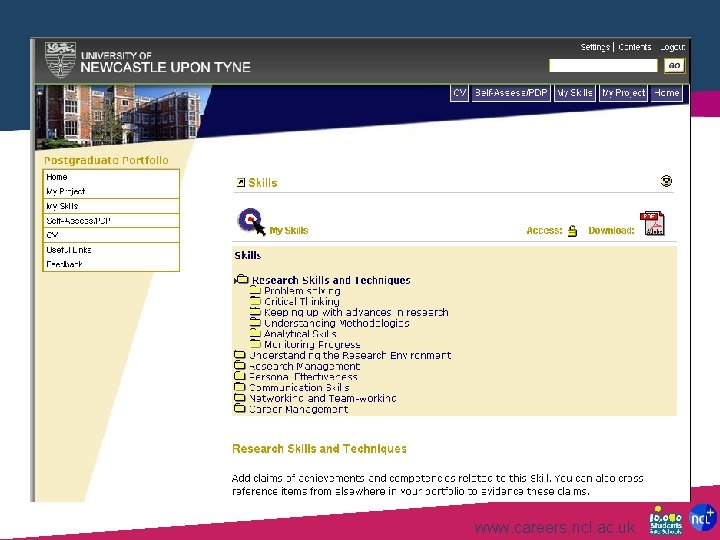Click the Skills section heading
720x540 pixels.
pyautogui.click(x=263, y=183)
